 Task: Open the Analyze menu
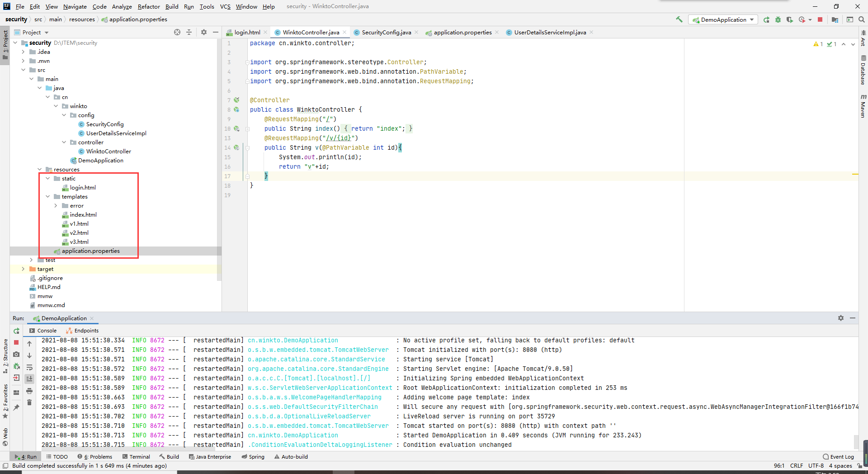coord(122,6)
